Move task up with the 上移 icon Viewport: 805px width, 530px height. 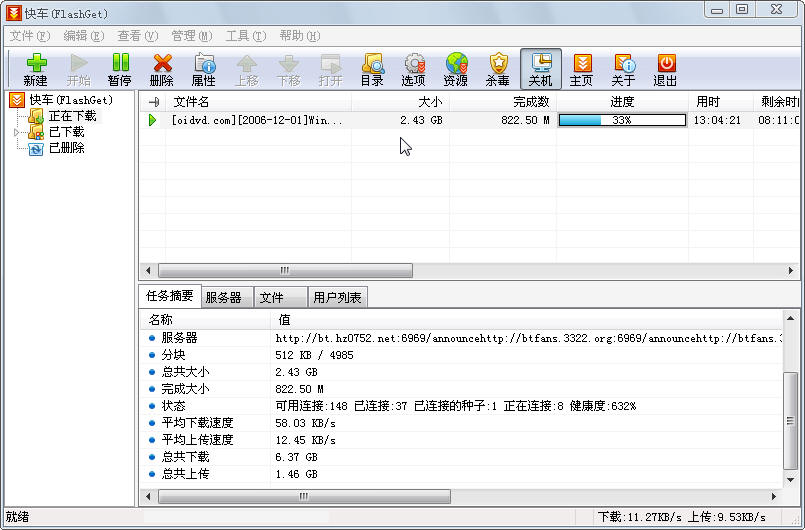click(x=246, y=70)
